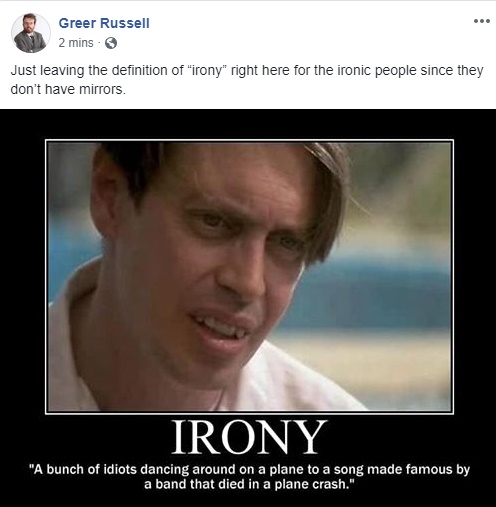Click the quoted word "irony" in post text
The height and width of the screenshot is (507, 496).
pyautogui.click(x=207, y=71)
